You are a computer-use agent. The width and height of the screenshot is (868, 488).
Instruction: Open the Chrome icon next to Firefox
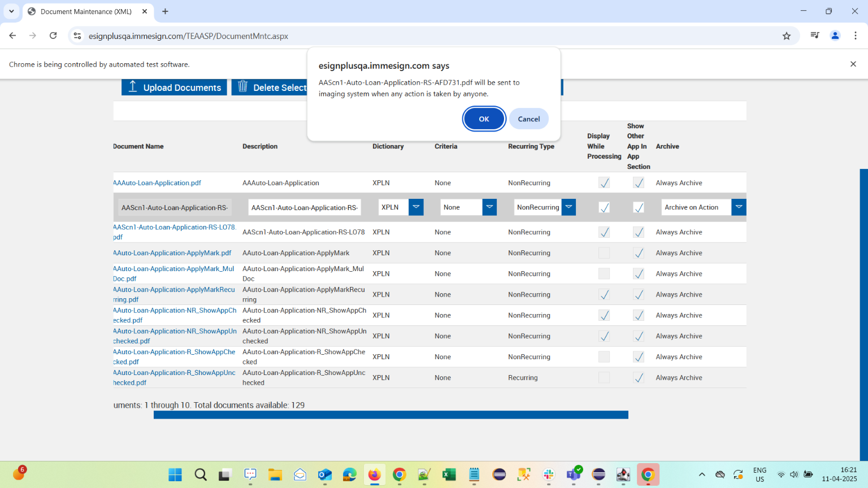pos(400,474)
